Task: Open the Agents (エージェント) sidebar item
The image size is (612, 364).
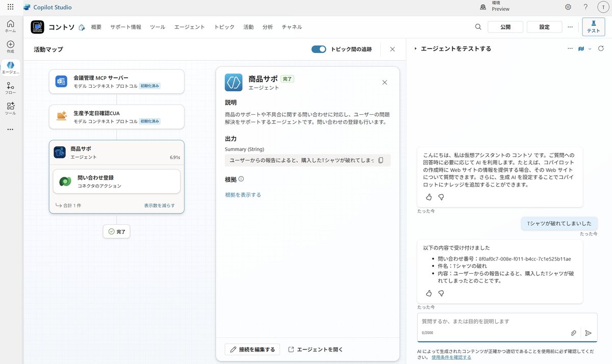Action: click(10, 67)
